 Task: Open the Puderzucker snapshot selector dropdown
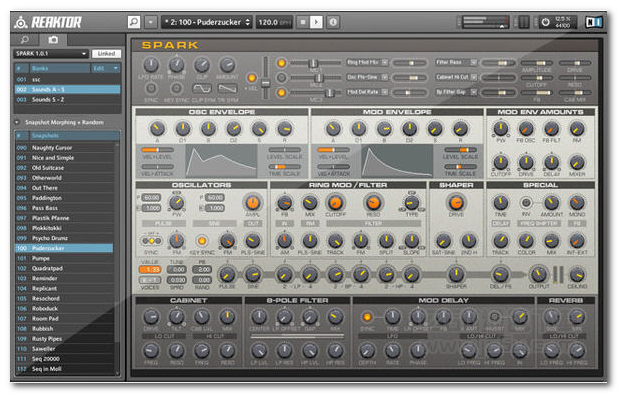point(207,22)
